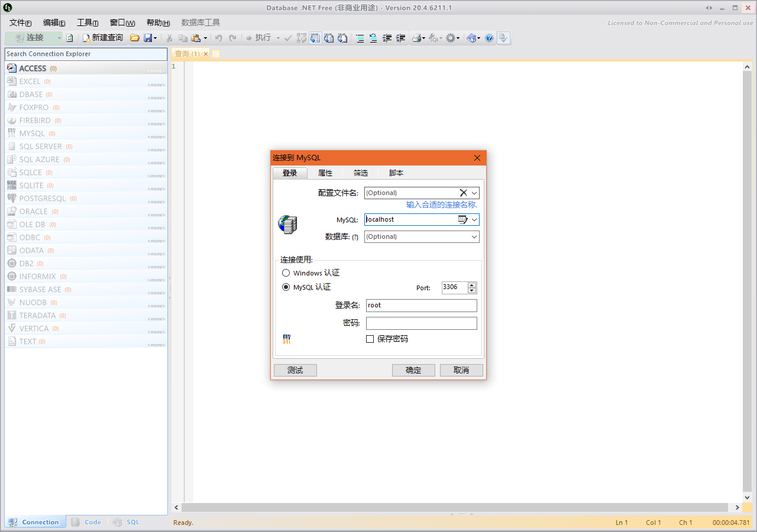The image size is (757, 532).
Task: Click the blue help question mark icon
Action: pos(489,38)
